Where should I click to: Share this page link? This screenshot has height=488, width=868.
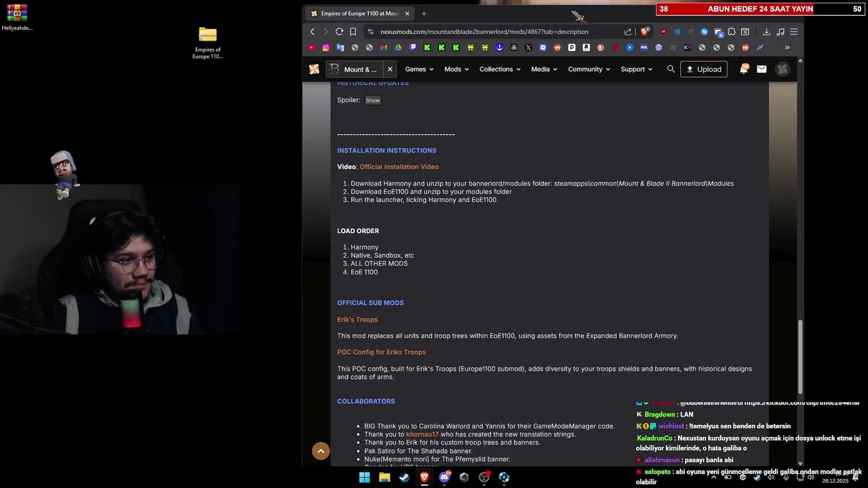(x=628, y=32)
